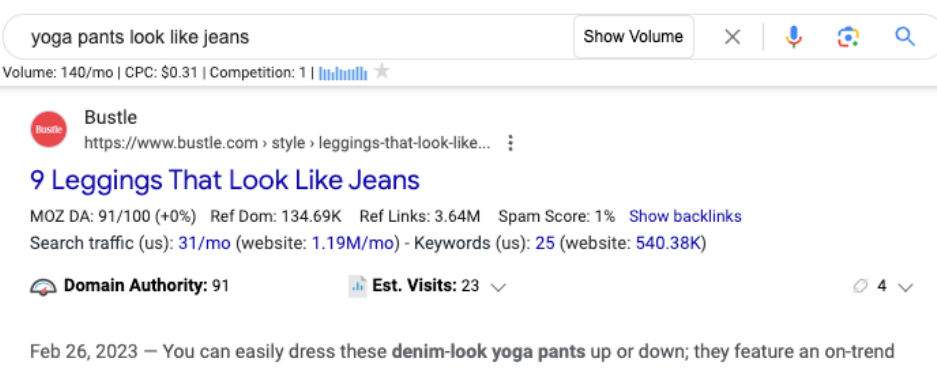Click the Est. Visits chart icon
The height and width of the screenshot is (368, 937).
(x=357, y=286)
